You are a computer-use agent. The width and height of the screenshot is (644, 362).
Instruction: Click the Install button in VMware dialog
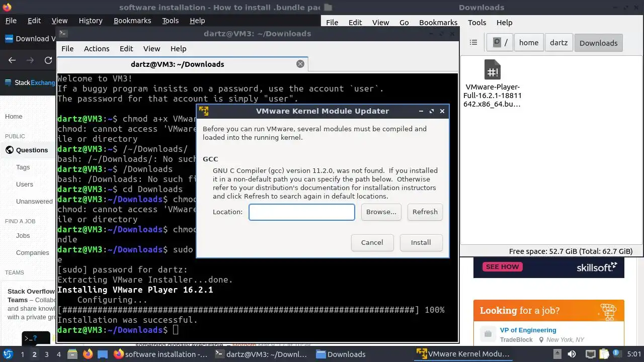pyautogui.click(x=421, y=242)
